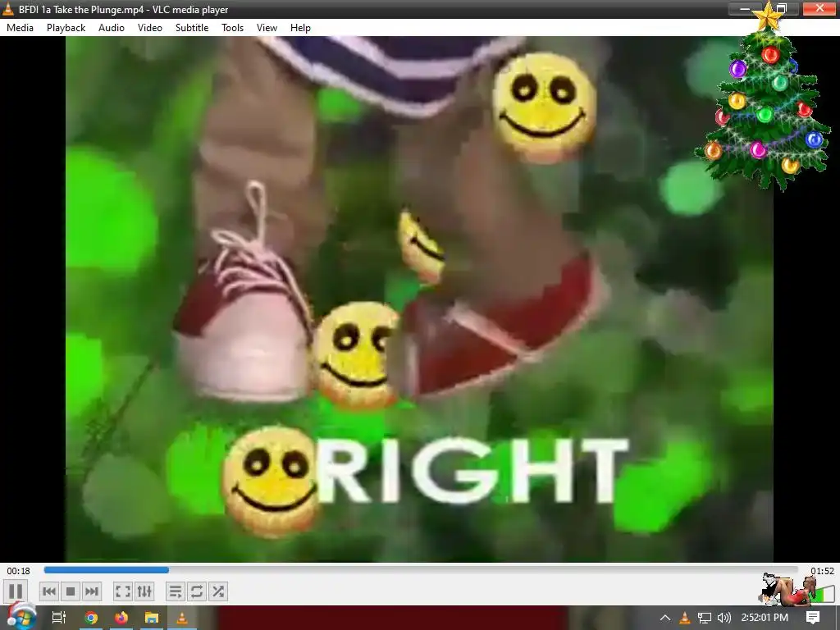Toggle the playlist view
Image resolution: width=840 pixels, height=630 pixels.
tap(176, 591)
